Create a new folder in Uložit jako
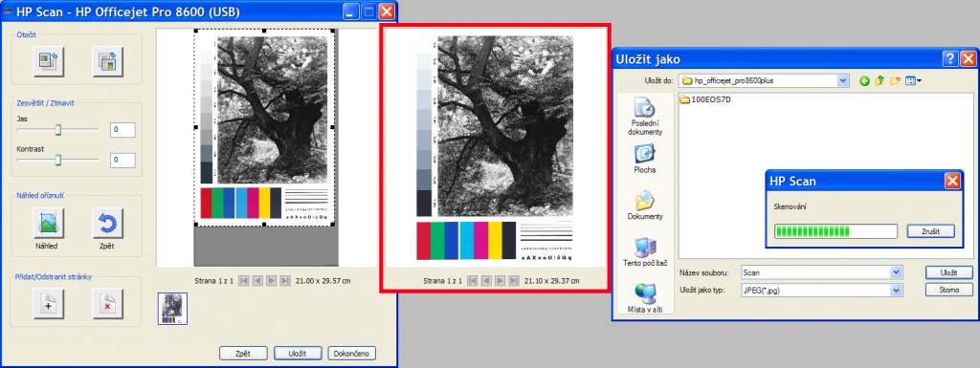This screenshot has height=368, width=980. coord(895,80)
